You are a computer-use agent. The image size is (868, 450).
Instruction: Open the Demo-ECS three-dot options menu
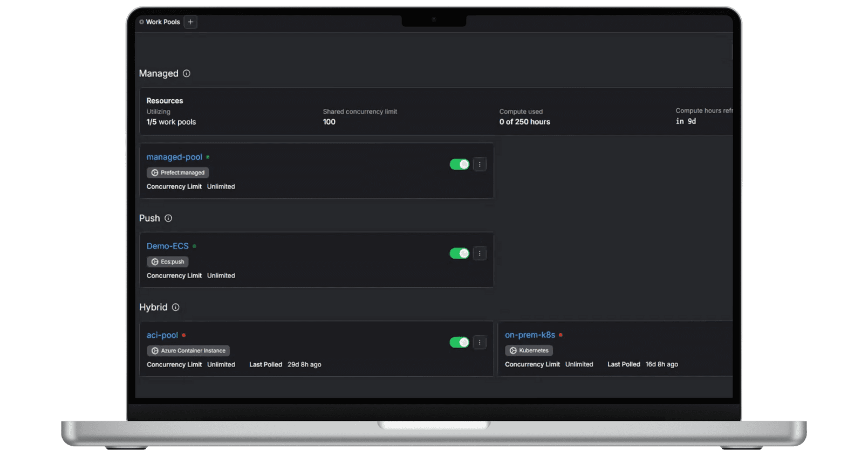[x=480, y=253]
